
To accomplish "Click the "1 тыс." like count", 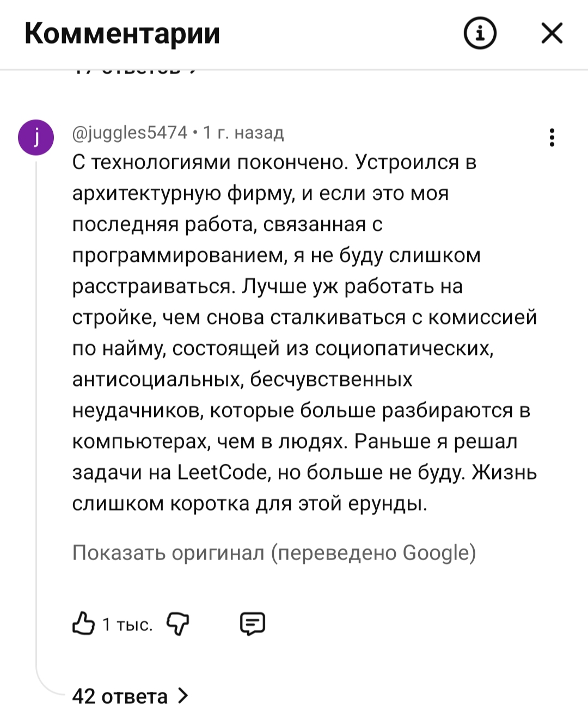I will click(x=128, y=624).
